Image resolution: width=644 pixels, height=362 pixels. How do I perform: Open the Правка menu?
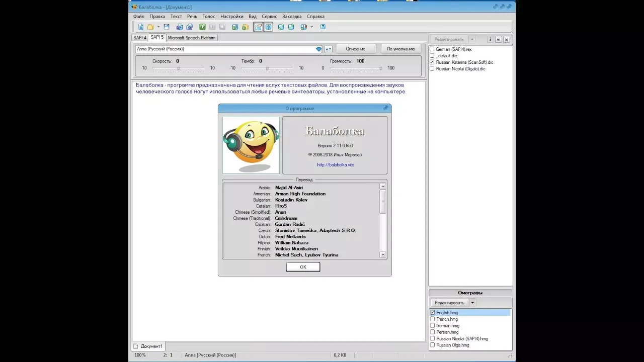coord(157,17)
